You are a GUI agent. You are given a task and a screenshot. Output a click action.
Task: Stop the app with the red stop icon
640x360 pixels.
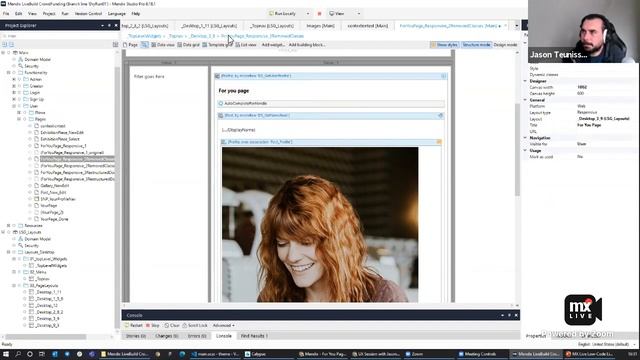(319, 13)
